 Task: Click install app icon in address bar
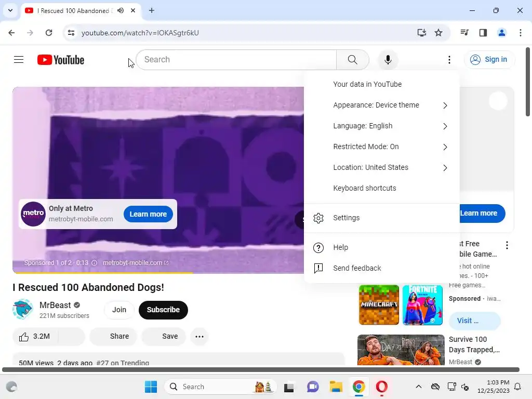(x=421, y=33)
